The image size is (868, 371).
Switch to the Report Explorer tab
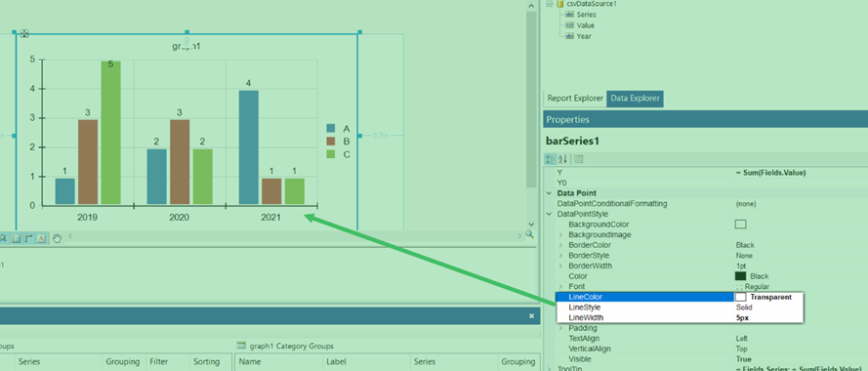tap(575, 99)
